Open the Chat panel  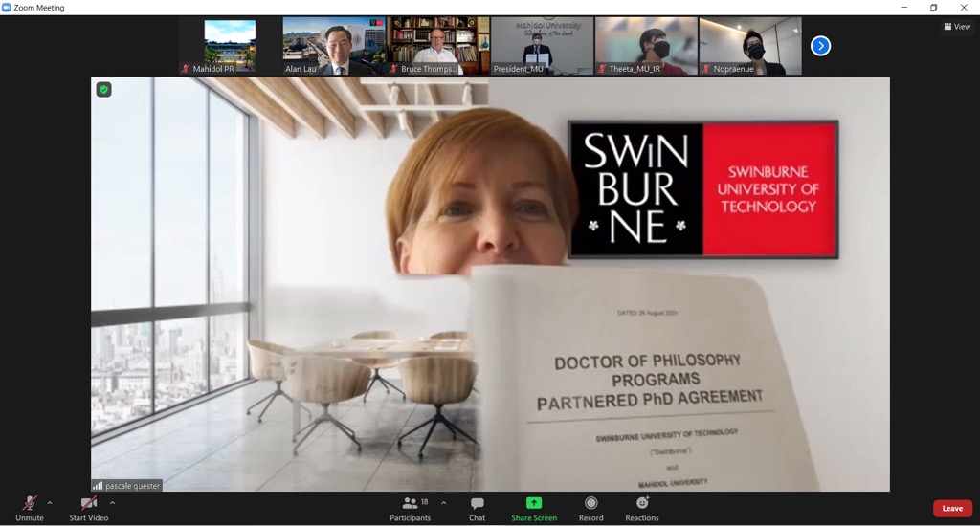click(478, 509)
